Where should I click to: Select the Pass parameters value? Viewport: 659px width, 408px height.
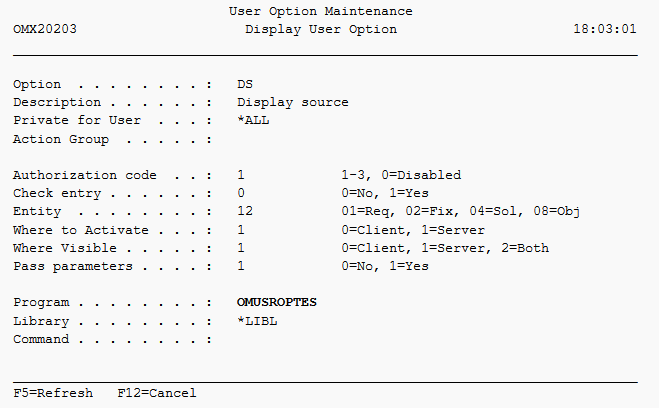tap(241, 266)
